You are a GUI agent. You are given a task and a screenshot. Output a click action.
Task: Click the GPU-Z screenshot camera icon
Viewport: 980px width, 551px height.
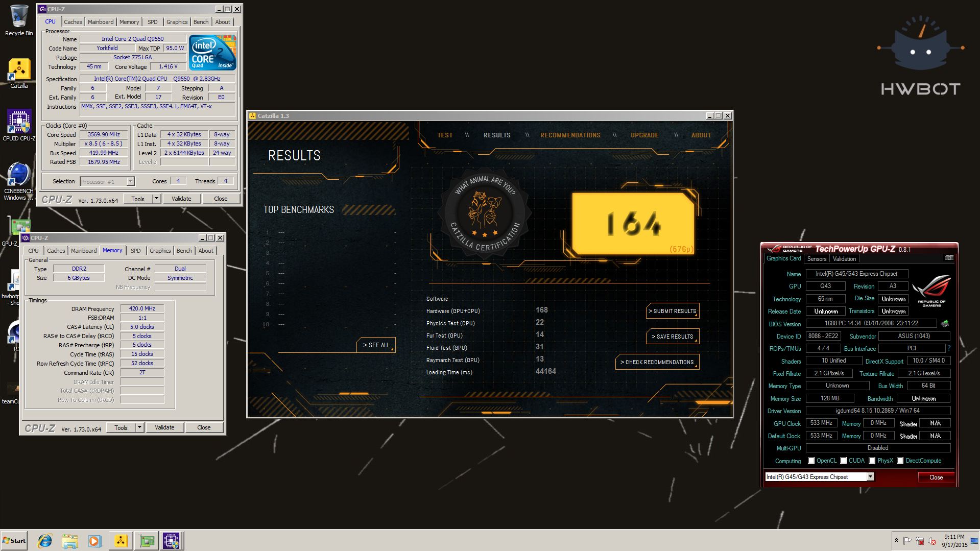point(949,258)
